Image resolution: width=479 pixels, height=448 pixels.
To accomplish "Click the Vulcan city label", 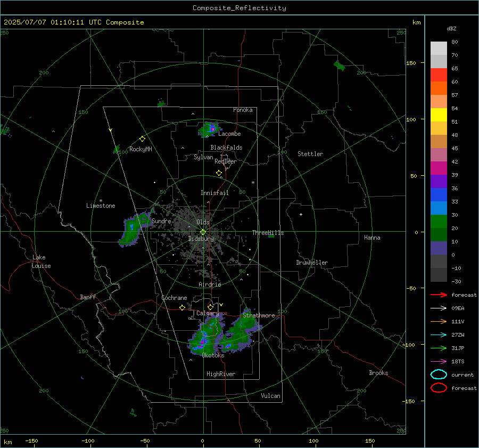I will [271, 396].
